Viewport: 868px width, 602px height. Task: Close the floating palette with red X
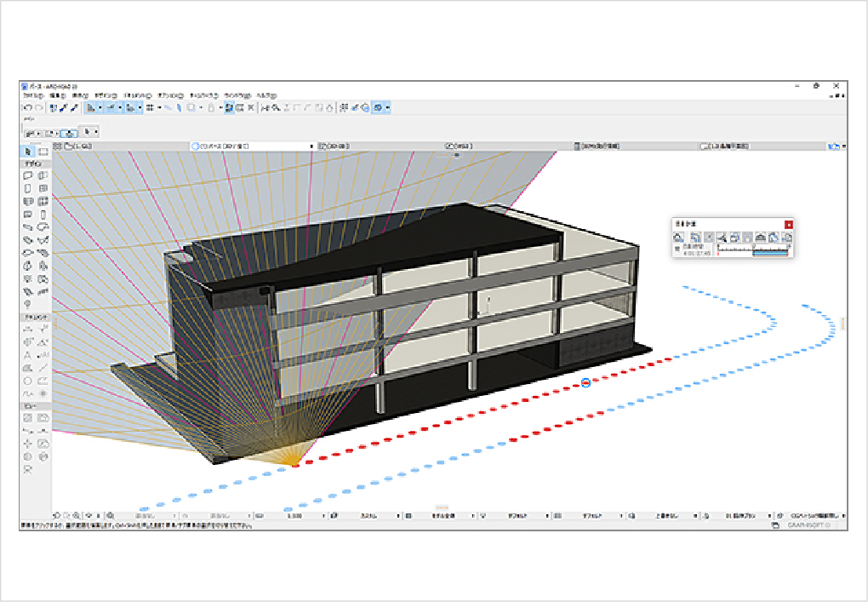(x=789, y=225)
